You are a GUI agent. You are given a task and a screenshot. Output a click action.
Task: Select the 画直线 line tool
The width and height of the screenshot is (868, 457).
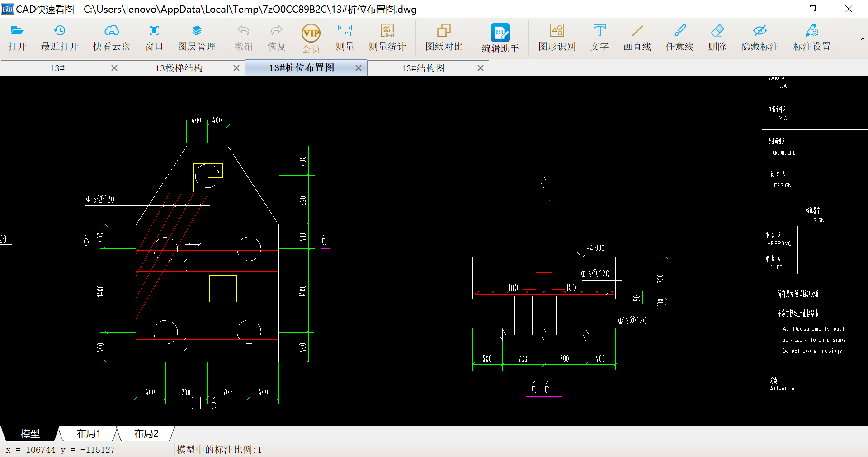637,38
